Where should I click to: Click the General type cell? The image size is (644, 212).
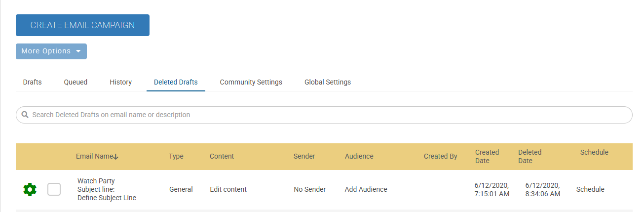[x=181, y=189]
